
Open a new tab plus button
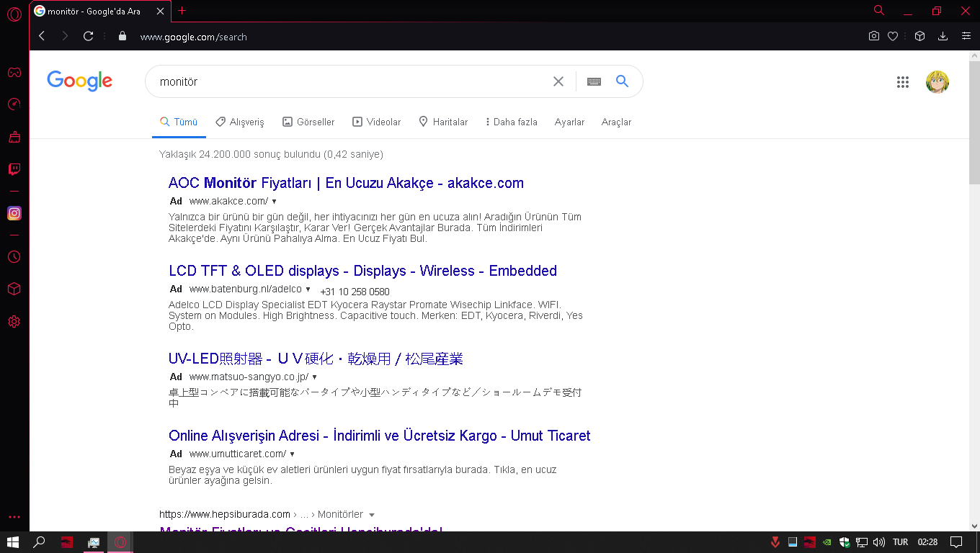point(182,11)
